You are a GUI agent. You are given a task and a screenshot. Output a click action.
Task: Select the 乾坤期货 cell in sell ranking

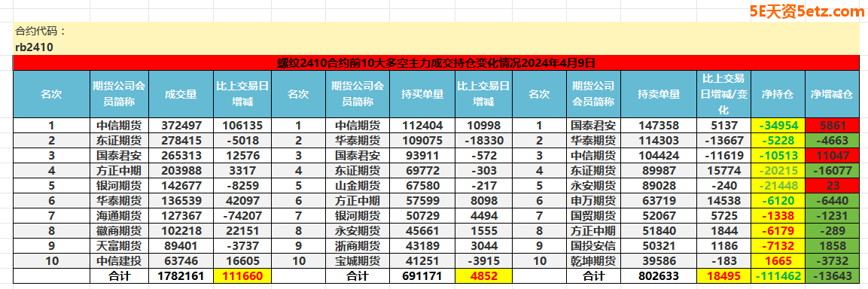tap(594, 260)
